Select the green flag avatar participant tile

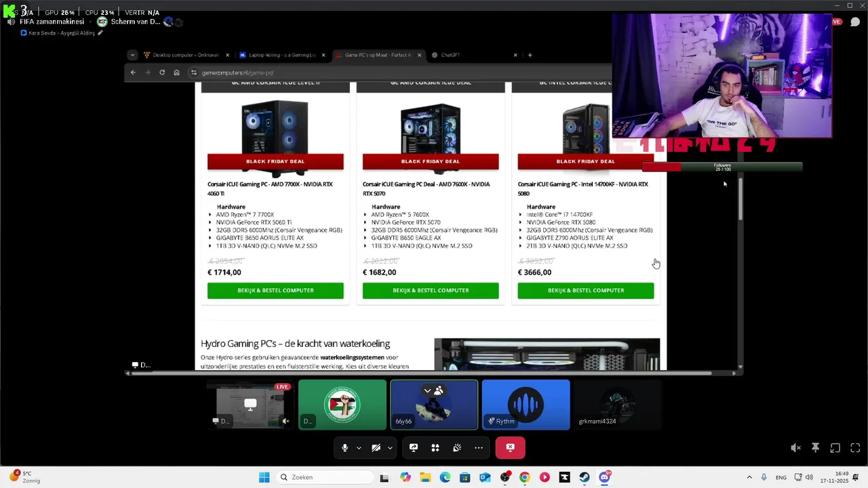(342, 405)
